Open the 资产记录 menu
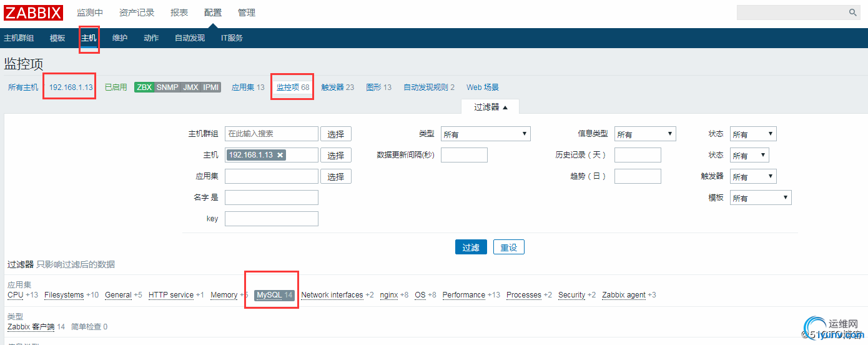Screen dimensions: 868x345 [137, 13]
